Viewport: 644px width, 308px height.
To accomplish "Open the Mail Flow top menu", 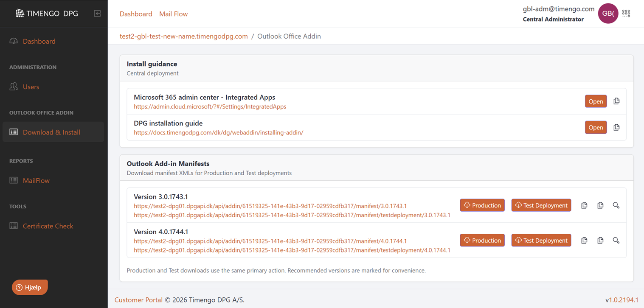I will (173, 14).
